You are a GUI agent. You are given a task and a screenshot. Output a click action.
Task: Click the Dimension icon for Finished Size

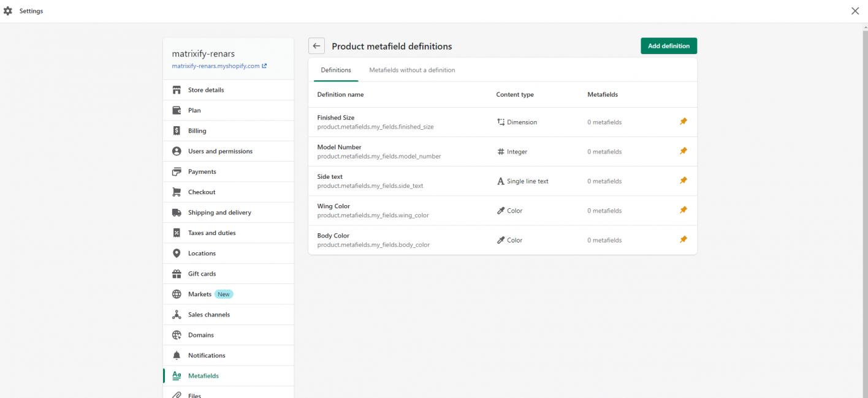click(500, 122)
